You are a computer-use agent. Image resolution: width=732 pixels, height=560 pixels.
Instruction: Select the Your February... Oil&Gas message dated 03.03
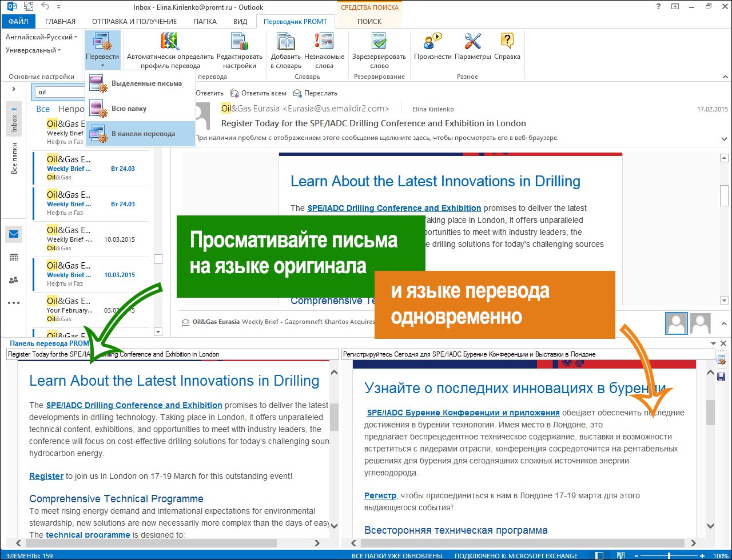91,310
